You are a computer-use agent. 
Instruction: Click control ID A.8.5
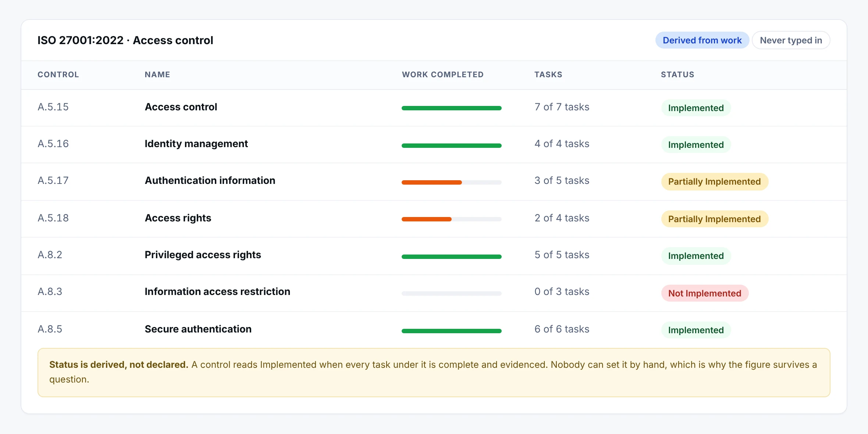(50, 329)
